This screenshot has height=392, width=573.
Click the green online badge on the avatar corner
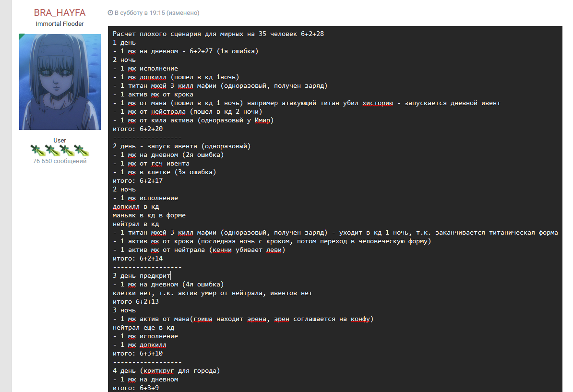point(22,36)
